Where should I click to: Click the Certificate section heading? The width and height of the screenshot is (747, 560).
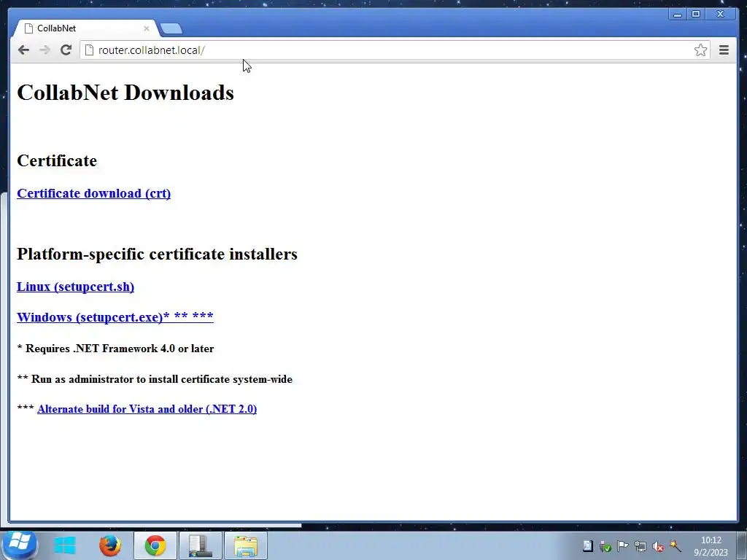(x=57, y=160)
